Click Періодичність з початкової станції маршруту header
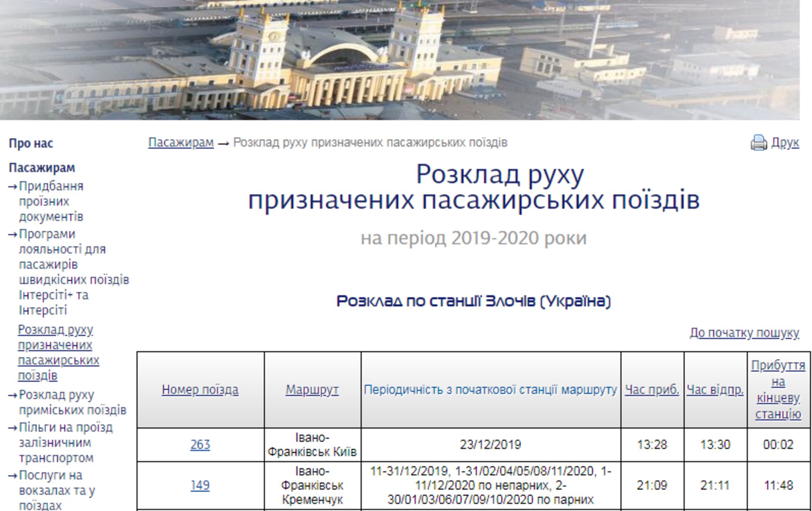Viewport: 812px width, 511px height. [491, 389]
